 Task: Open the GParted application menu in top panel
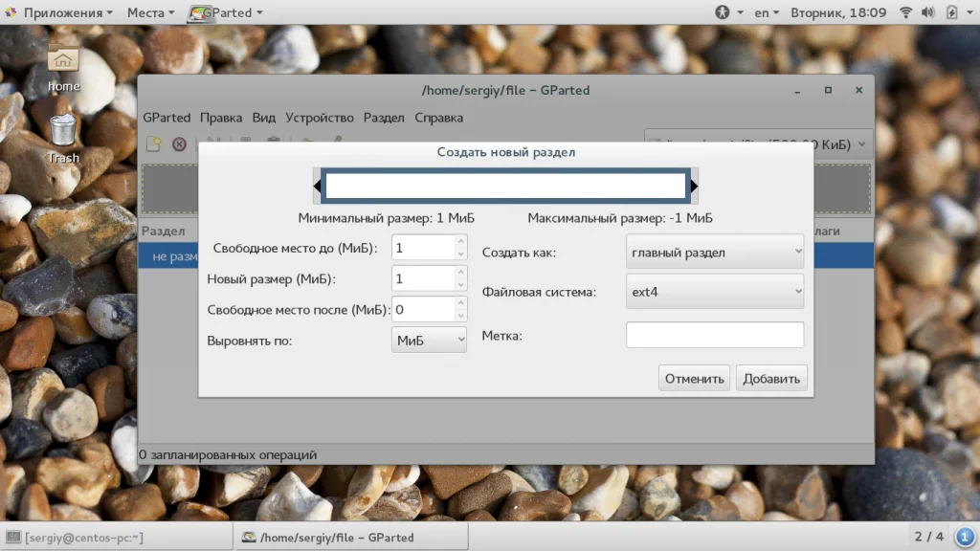coord(226,12)
